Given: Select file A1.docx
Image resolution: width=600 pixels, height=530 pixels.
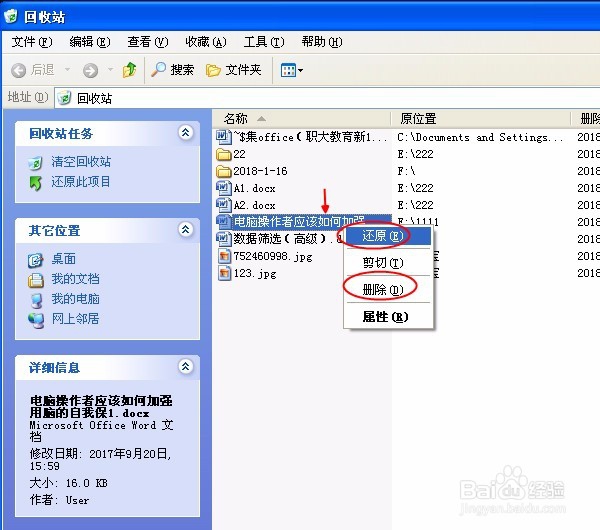Looking at the screenshot, I should [x=246, y=188].
